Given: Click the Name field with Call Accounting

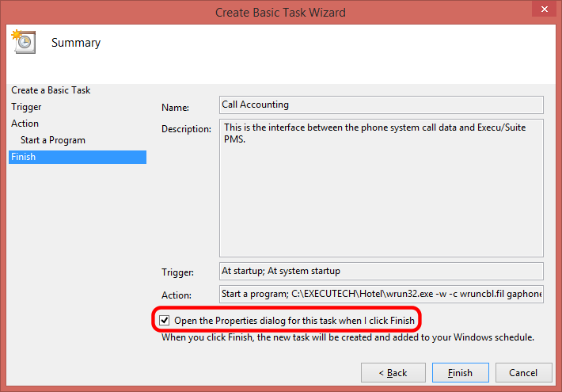Looking at the screenshot, I should (382, 105).
